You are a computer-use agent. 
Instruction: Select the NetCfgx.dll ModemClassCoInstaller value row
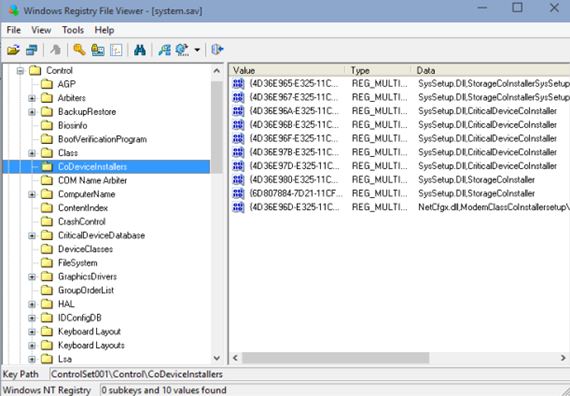click(x=400, y=207)
